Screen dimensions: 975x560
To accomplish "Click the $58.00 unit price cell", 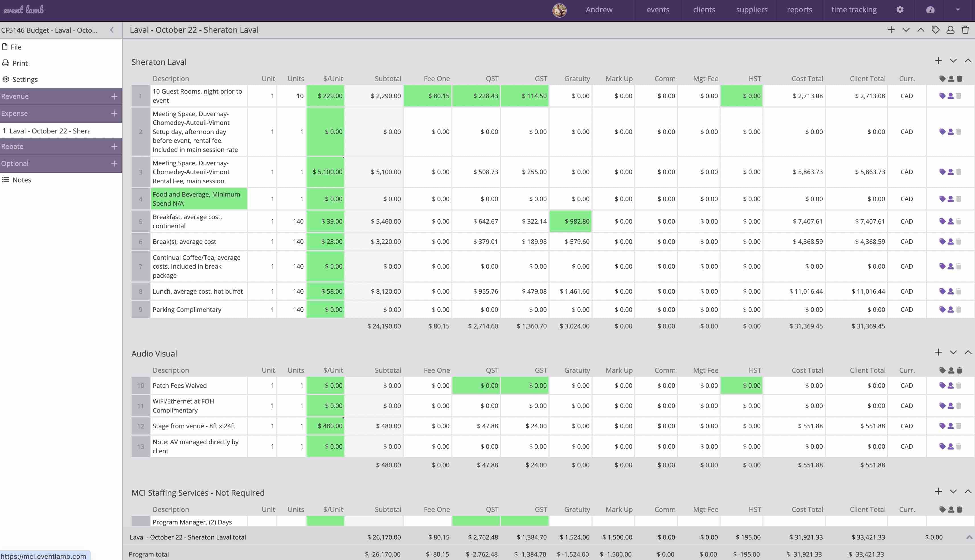I will [x=325, y=291].
